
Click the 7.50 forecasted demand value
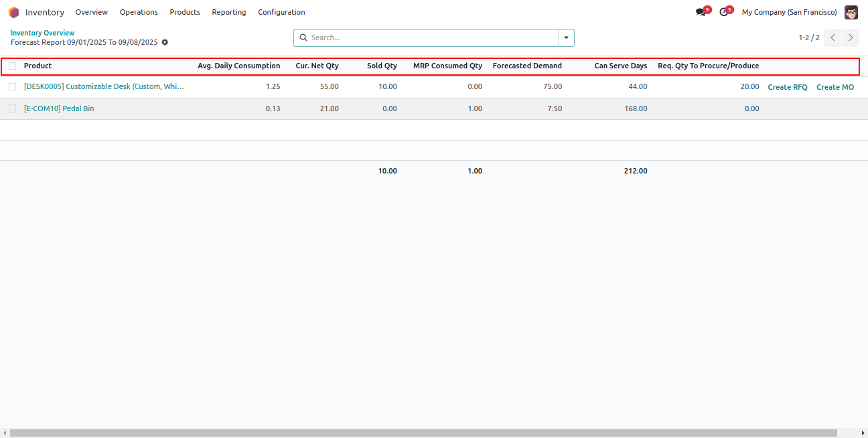555,108
